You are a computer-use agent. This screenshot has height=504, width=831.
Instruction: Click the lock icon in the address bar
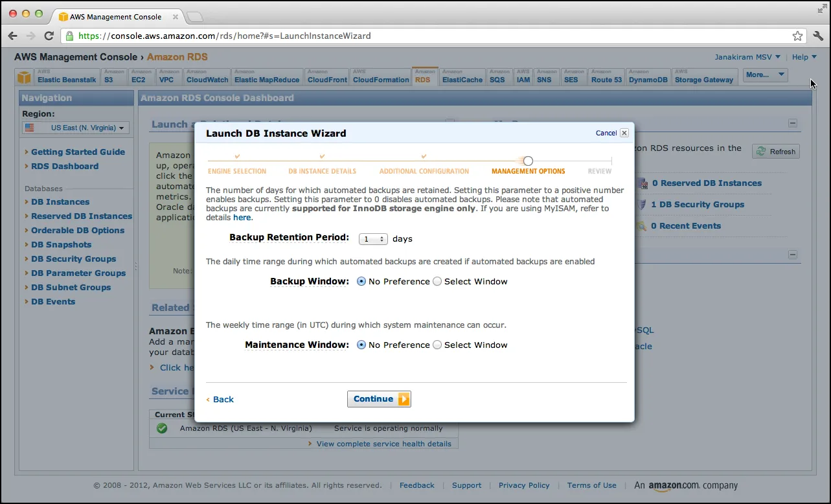pyautogui.click(x=71, y=36)
